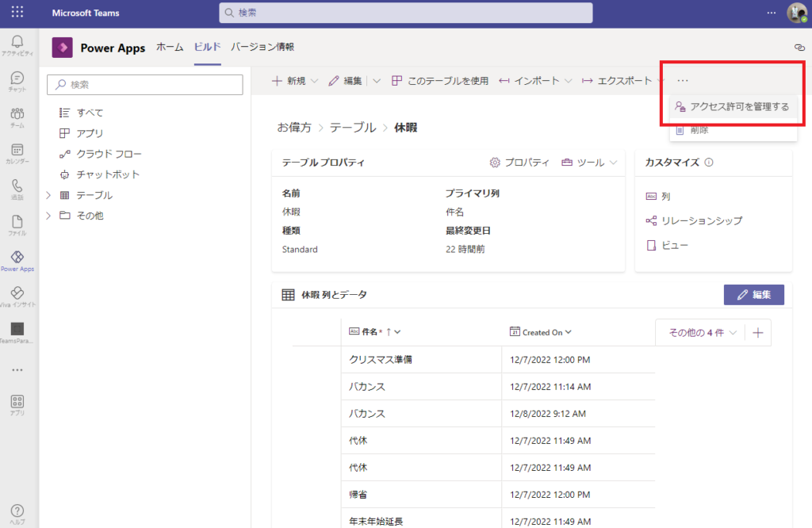812x528 pixels.
Task: Click the 編集 button in command bar
Action: tap(346, 81)
